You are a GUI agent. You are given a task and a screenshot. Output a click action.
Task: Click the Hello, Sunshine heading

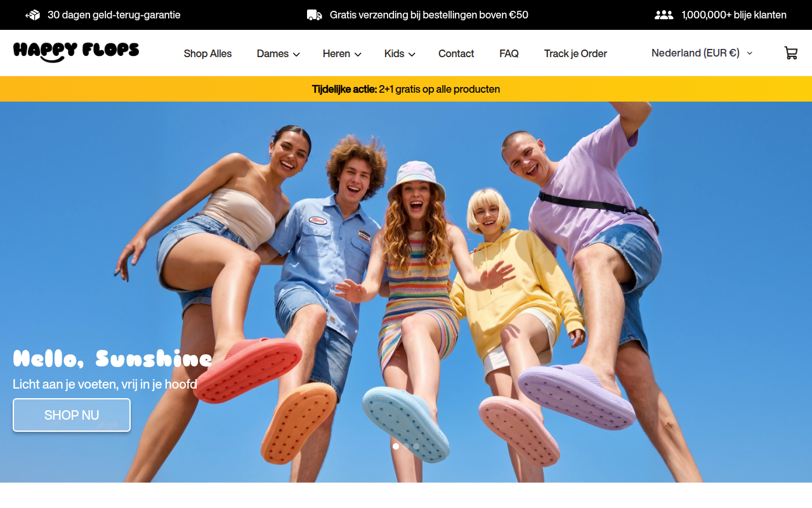click(112, 359)
